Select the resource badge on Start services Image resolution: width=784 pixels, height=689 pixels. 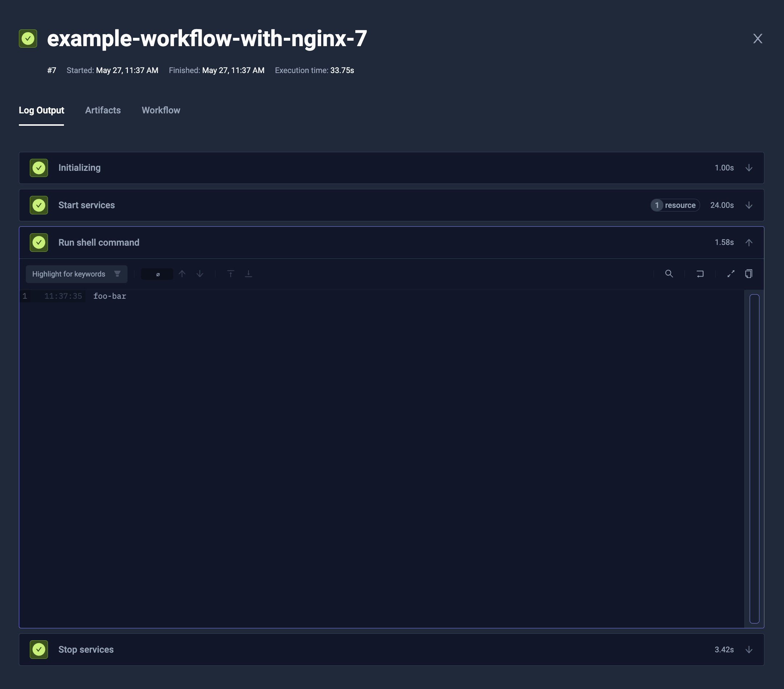[675, 205]
